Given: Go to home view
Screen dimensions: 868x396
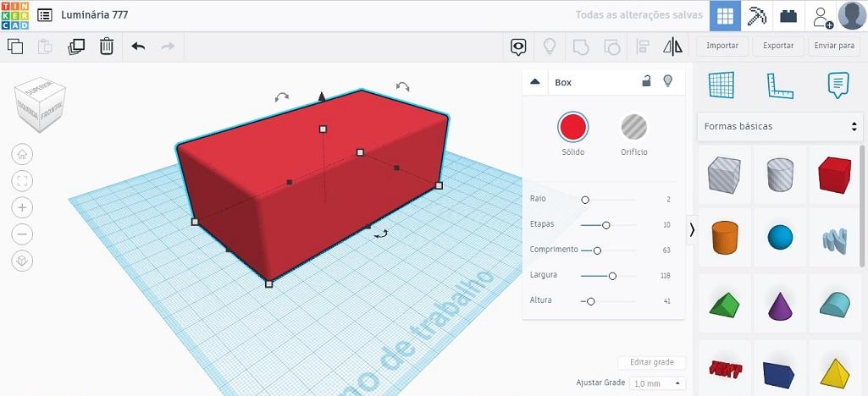Looking at the screenshot, I should pyautogui.click(x=22, y=154).
